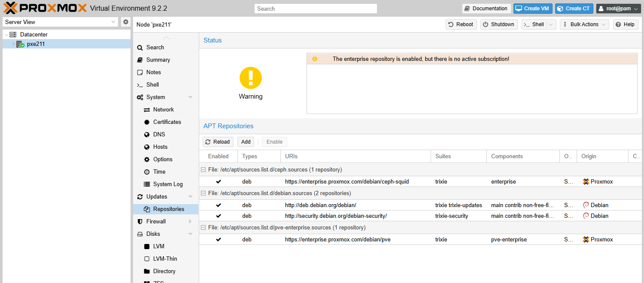Collapse the ceph.sources file group

204,170
